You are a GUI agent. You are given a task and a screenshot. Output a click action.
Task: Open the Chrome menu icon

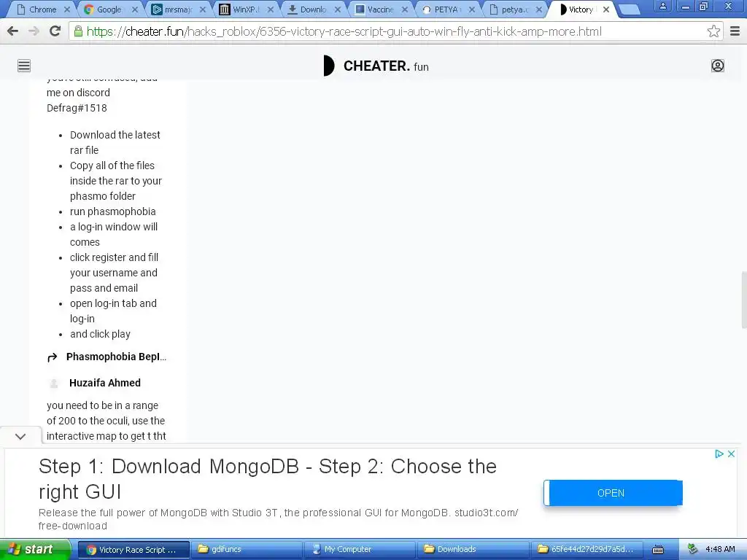(735, 31)
